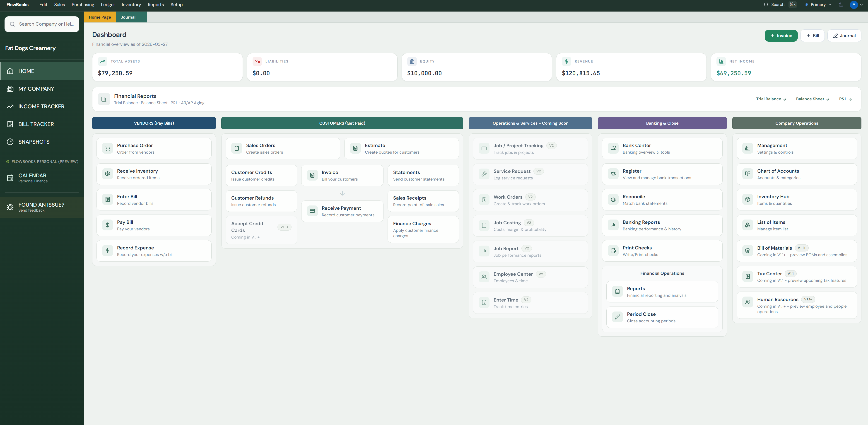
Task: Go to My Company via sidebar icon
Action: tap(10, 89)
